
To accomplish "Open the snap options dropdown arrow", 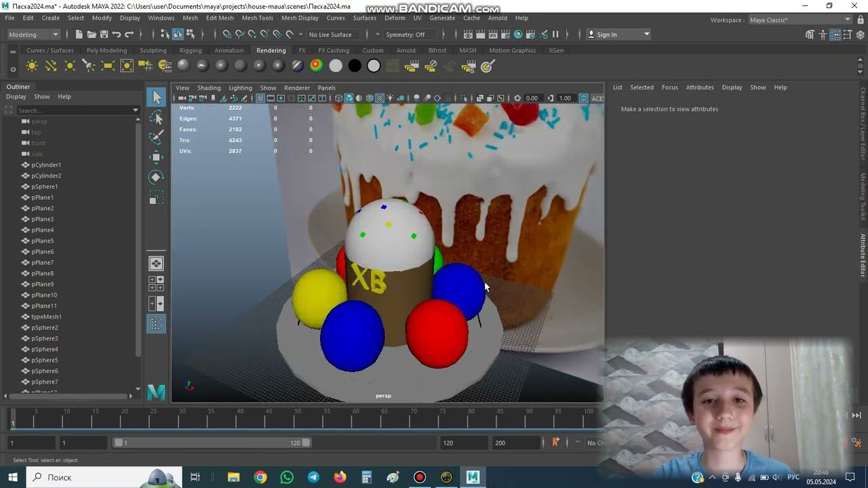I will coord(300,35).
